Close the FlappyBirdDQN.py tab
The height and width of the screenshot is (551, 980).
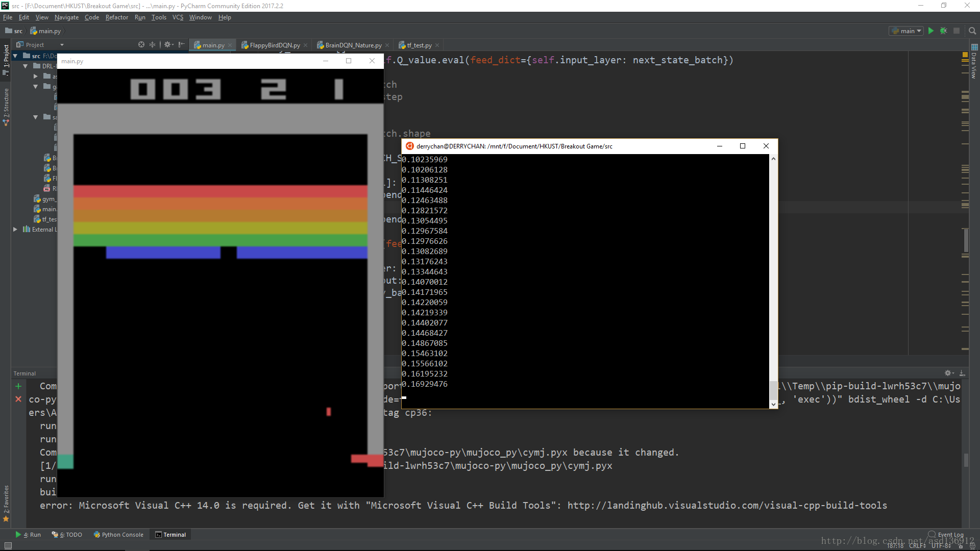click(306, 45)
